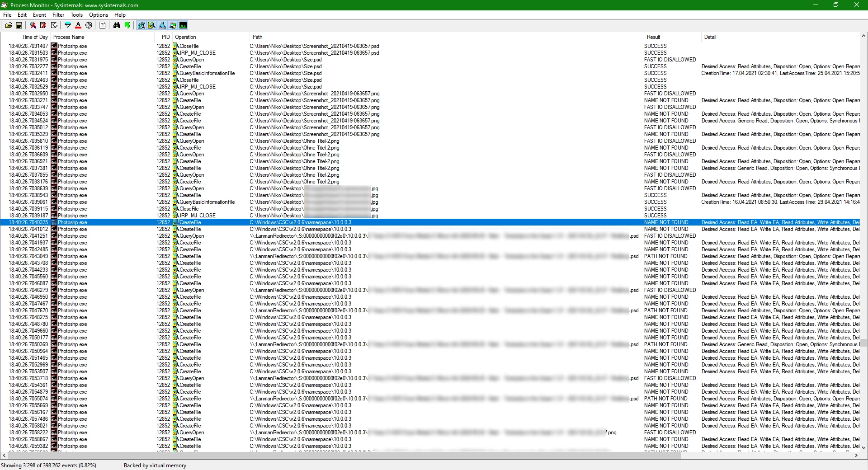Clear the display with the eraser icon
Image resolution: width=868 pixels, height=470 pixels.
click(54, 25)
